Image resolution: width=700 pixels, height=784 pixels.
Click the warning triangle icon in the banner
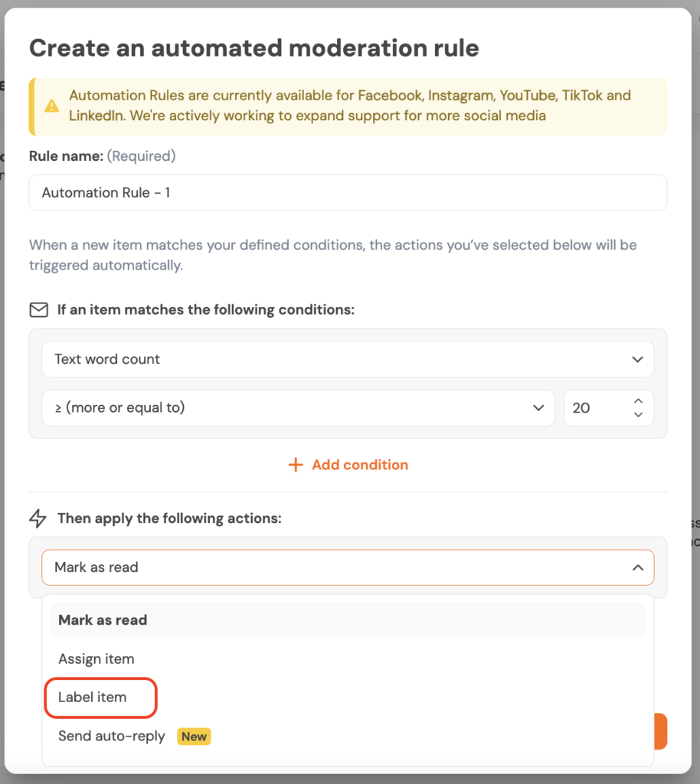pos(52,106)
